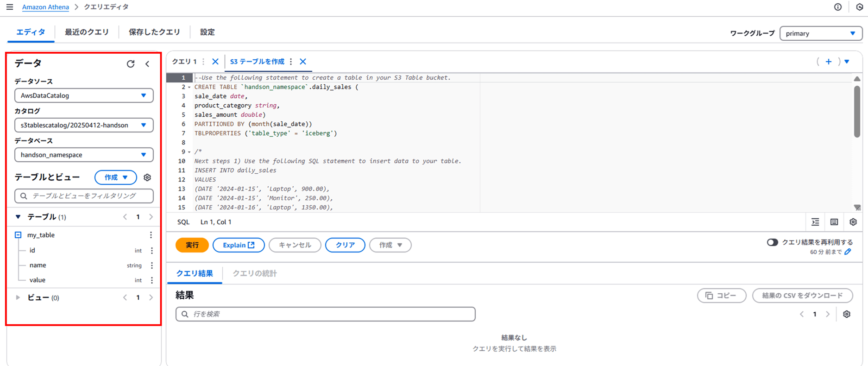Viewport: 868px width, 366px height.
Task: Switch to the 保存したクエリ tab
Action: pyautogui.click(x=154, y=32)
